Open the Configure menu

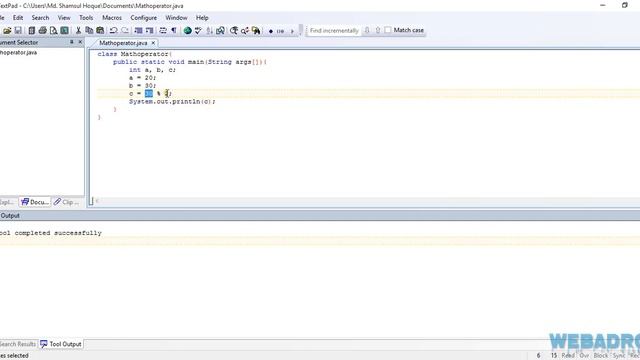(144, 18)
